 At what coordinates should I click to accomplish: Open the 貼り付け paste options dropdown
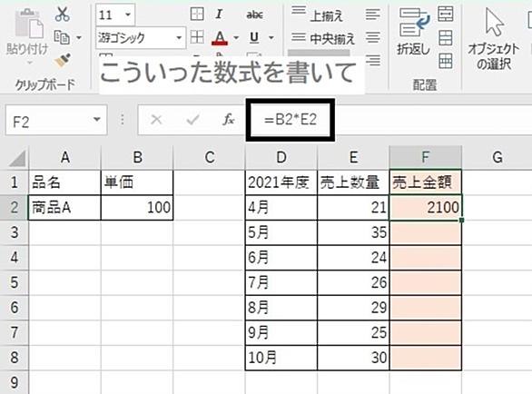30,63
